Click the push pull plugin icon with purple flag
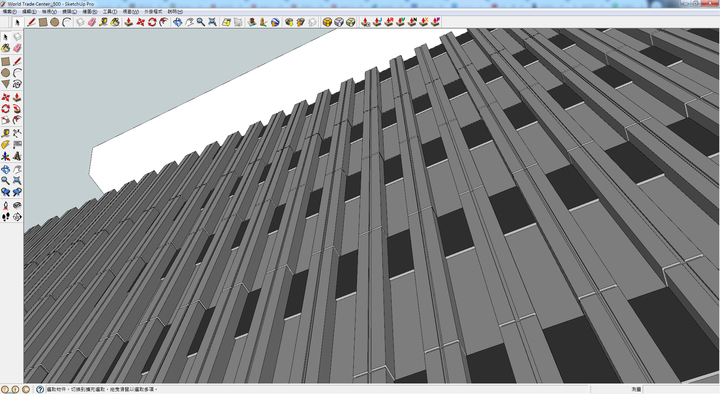 pos(435,22)
